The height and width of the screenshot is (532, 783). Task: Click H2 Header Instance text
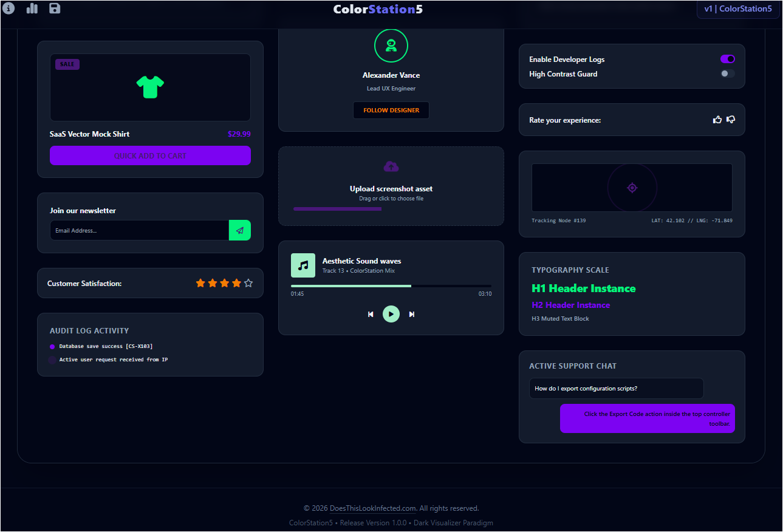click(x=571, y=305)
